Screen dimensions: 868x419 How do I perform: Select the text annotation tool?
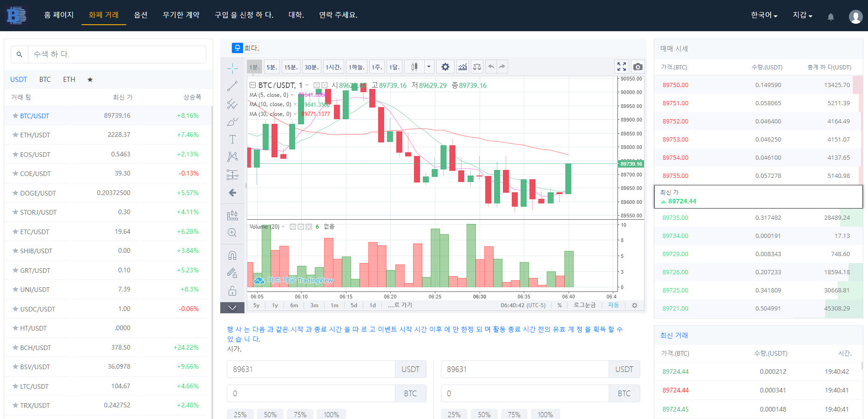click(232, 139)
